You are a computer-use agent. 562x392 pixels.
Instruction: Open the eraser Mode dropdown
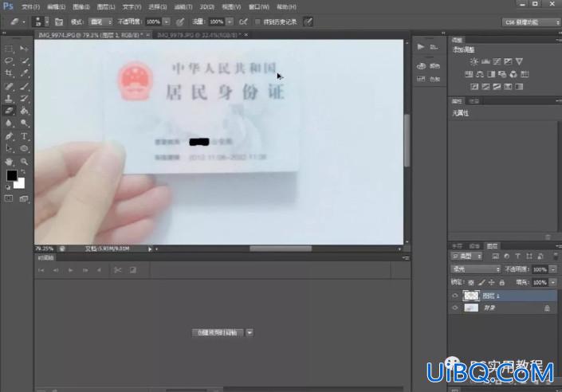click(x=100, y=22)
